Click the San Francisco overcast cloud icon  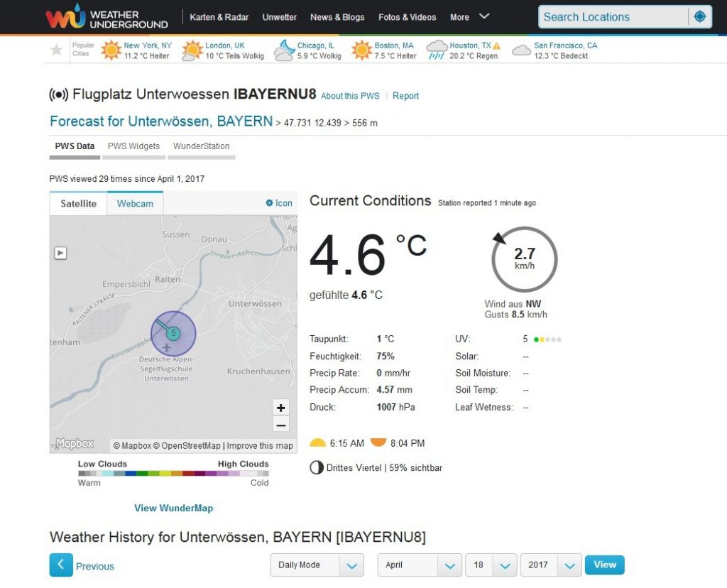point(521,50)
